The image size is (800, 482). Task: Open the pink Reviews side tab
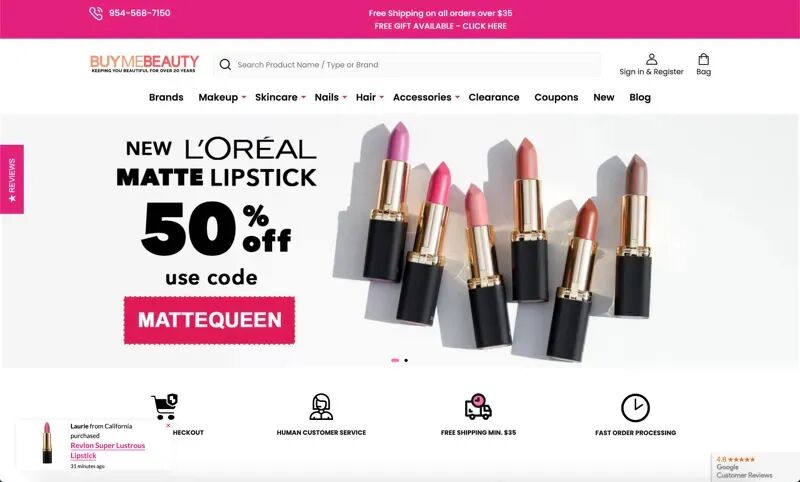click(x=12, y=179)
